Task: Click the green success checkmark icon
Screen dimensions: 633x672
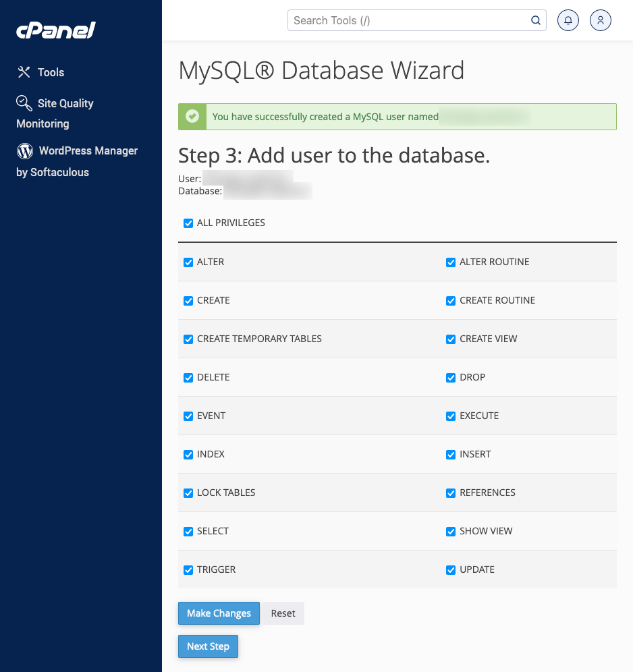Action: (192, 117)
